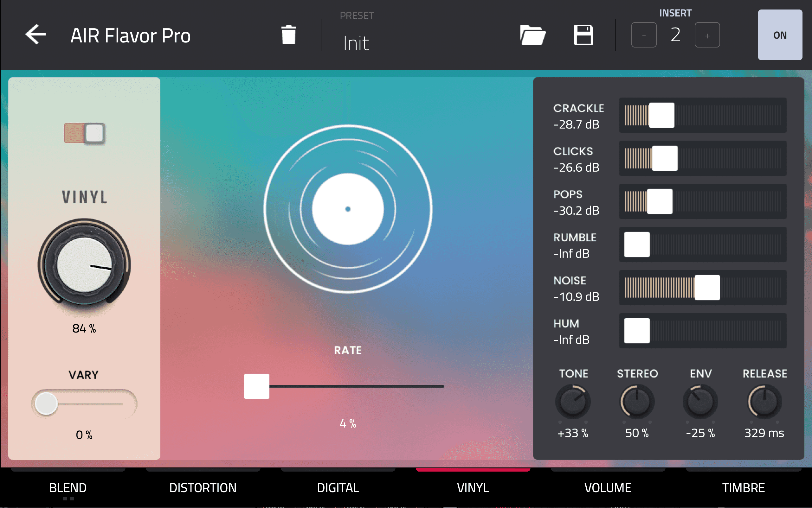The height and width of the screenshot is (508, 812).
Task: Click the back arrow icon
Action: [35, 35]
